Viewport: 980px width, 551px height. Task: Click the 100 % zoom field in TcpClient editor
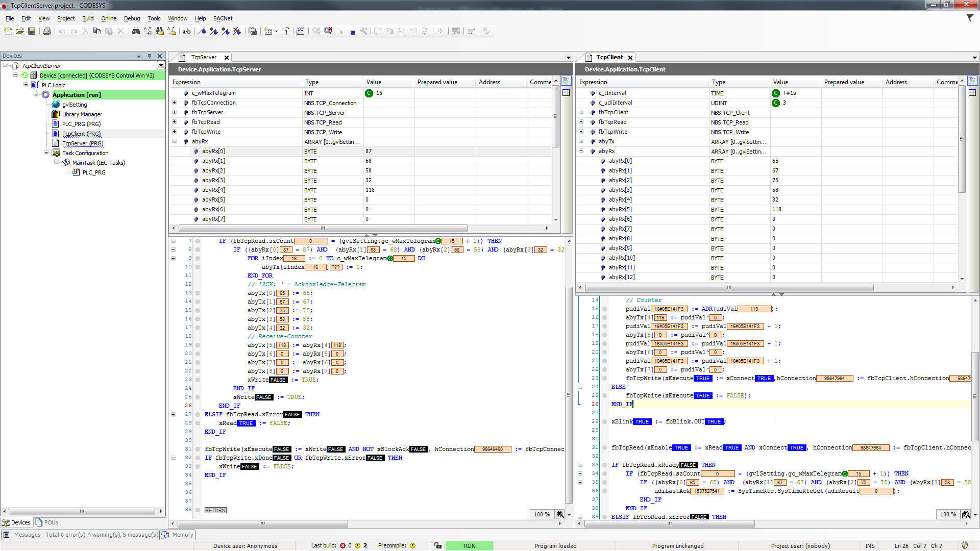click(948, 514)
